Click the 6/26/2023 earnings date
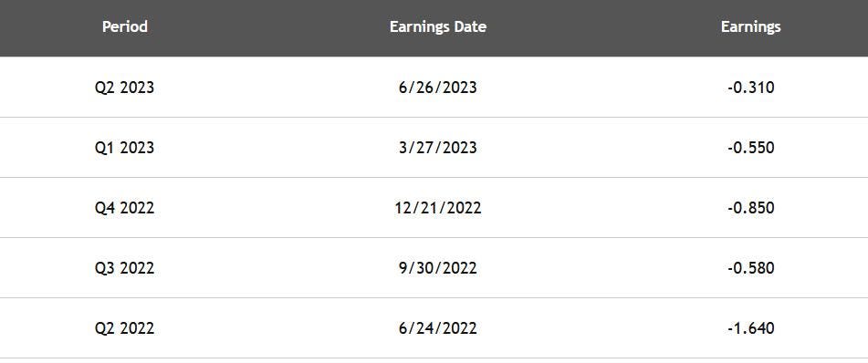 point(438,88)
